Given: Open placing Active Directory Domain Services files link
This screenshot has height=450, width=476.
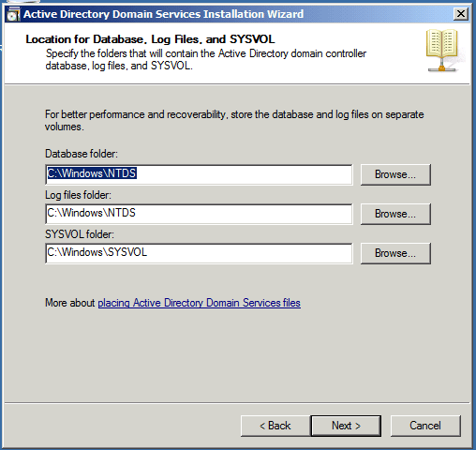Looking at the screenshot, I should (x=200, y=303).
